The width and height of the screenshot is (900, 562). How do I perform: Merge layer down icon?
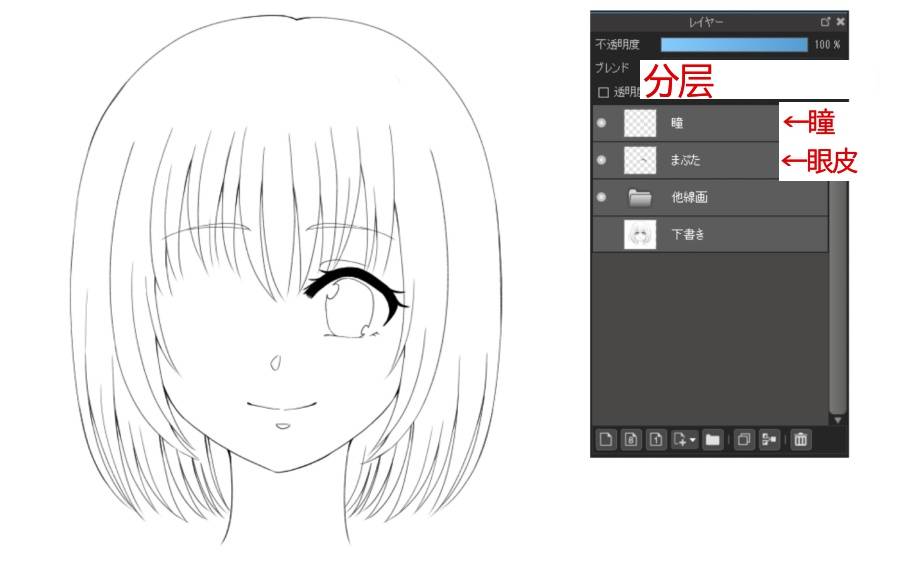coord(769,440)
